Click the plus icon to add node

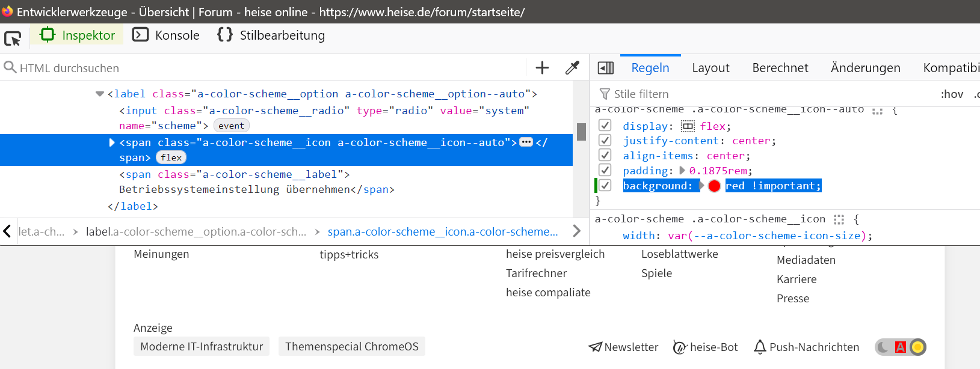click(x=542, y=68)
